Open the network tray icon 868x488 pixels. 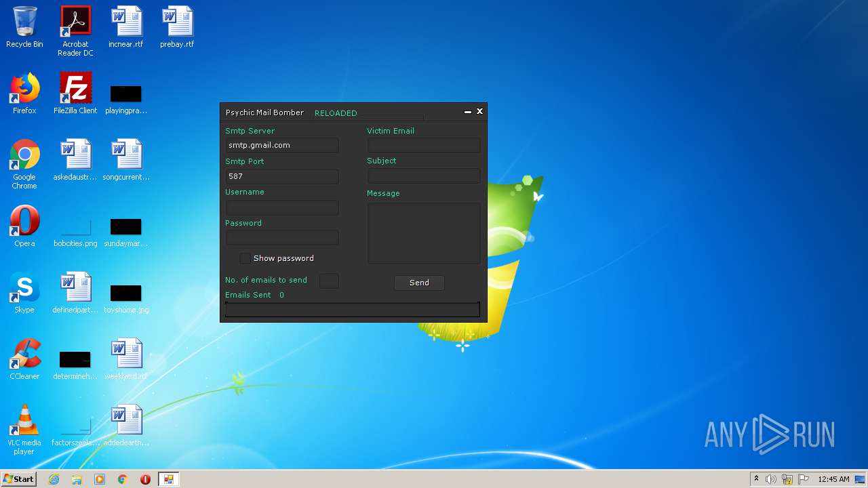point(787,479)
